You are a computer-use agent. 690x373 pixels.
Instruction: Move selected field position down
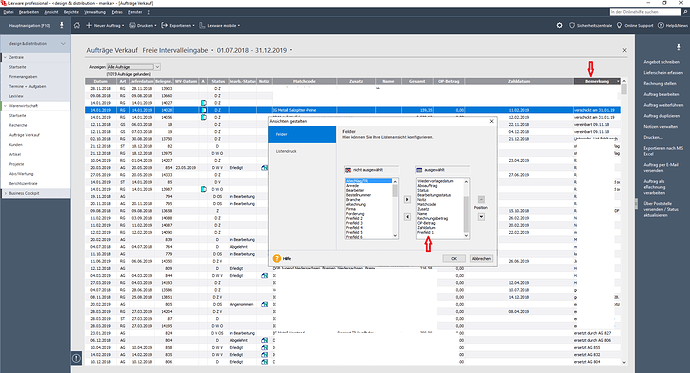pos(481,216)
